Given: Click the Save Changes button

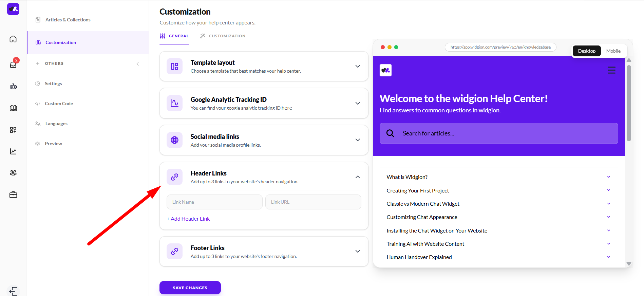Looking at the screenshot, I should 190,288.
